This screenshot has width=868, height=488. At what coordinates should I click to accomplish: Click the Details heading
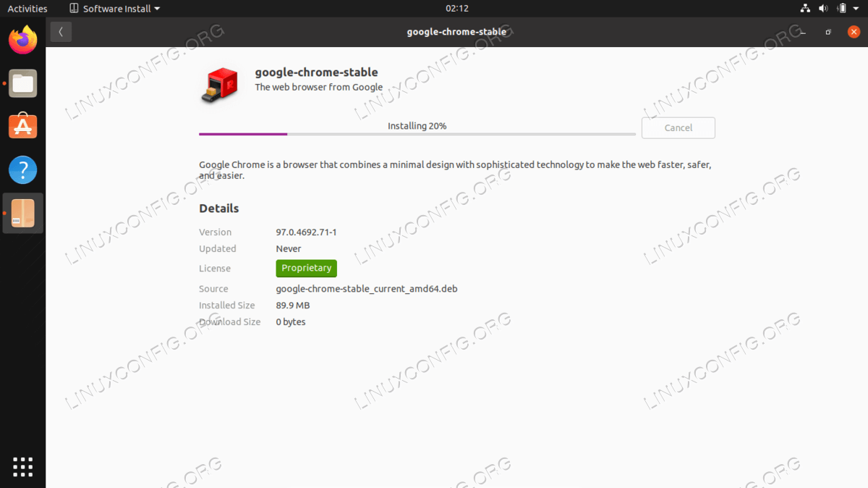pyautogui.click(x=218, y=209)
